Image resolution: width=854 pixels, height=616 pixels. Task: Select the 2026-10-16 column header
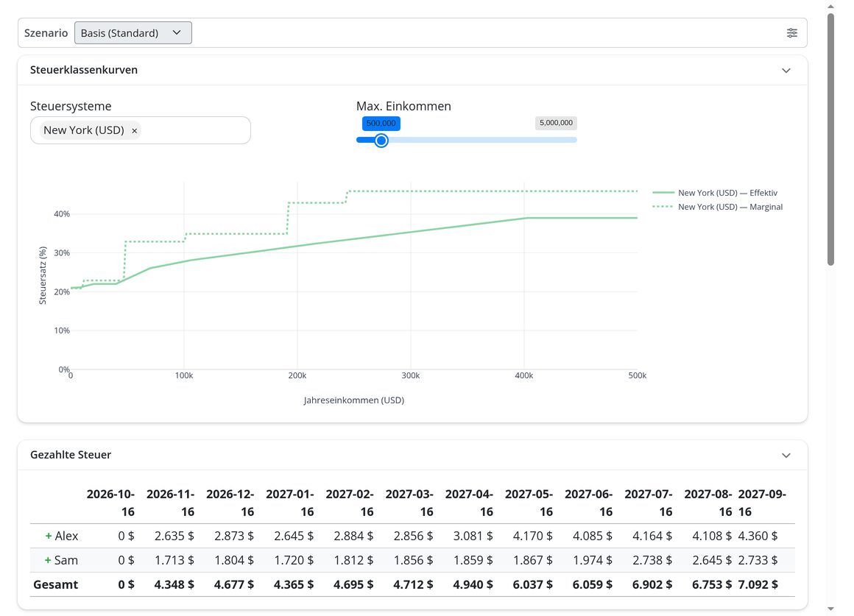110,503
